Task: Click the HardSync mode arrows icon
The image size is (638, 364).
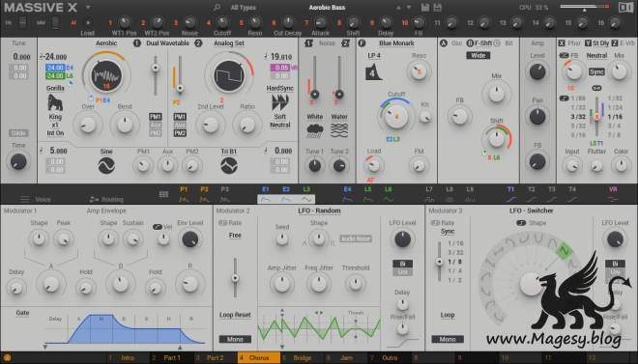Action: click(280, 102)
